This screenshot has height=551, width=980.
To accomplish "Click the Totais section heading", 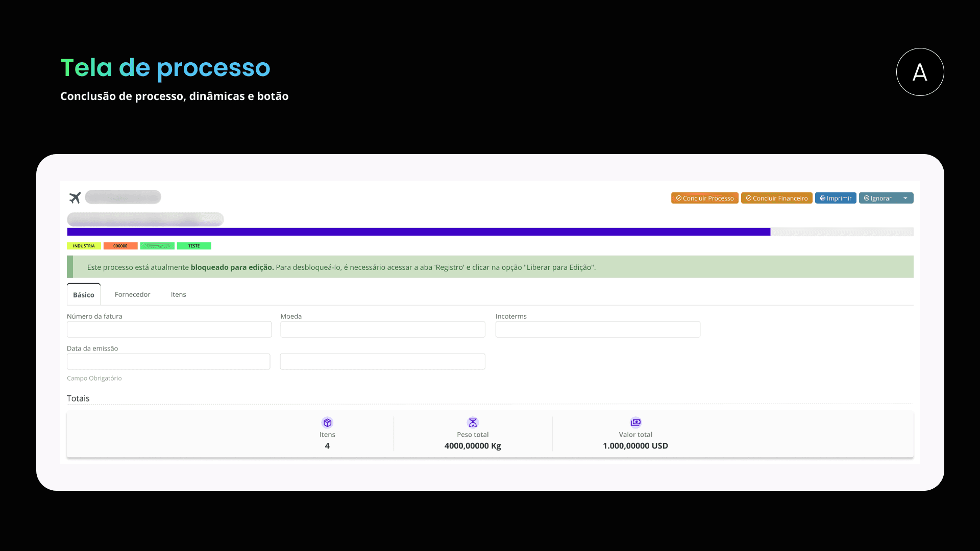I will coord(78,398).
